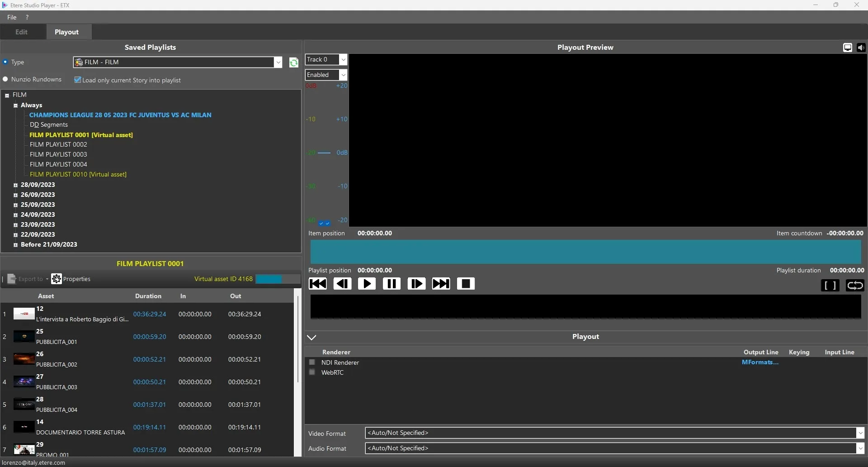The width and height of the screenshot is (868, 467).
Task: Click the MFormats output line link
Action: click(x=760, y=362)
